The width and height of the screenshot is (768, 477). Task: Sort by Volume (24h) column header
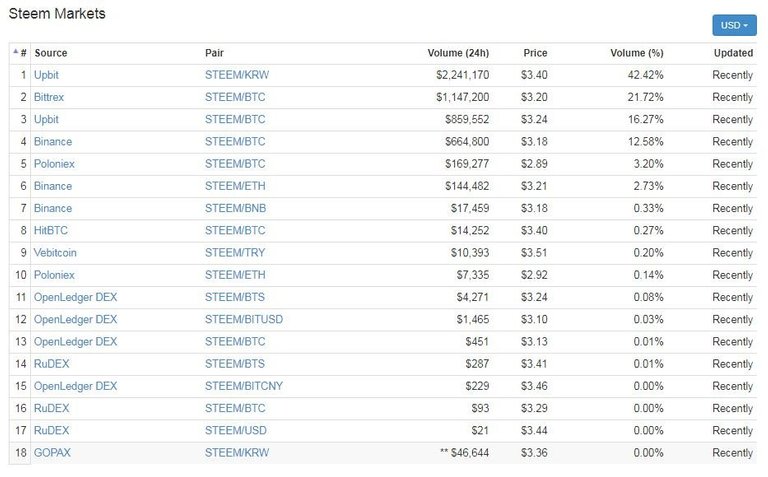pos(458,53)
